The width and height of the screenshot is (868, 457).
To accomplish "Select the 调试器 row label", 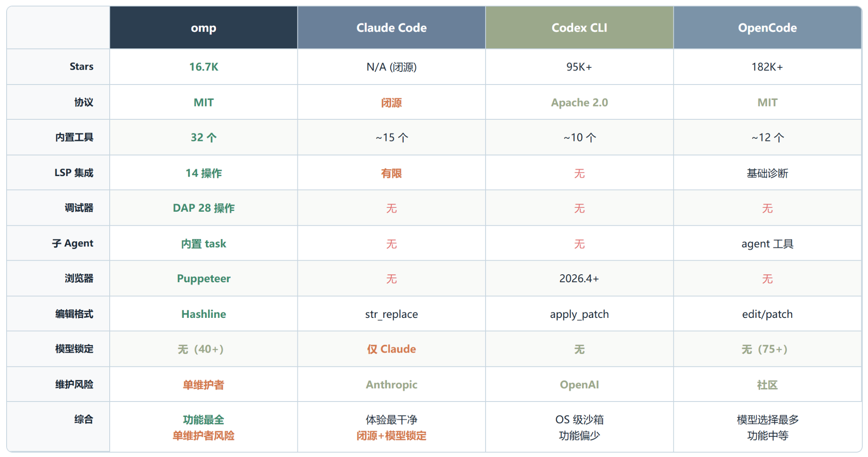I will [79, 208].
